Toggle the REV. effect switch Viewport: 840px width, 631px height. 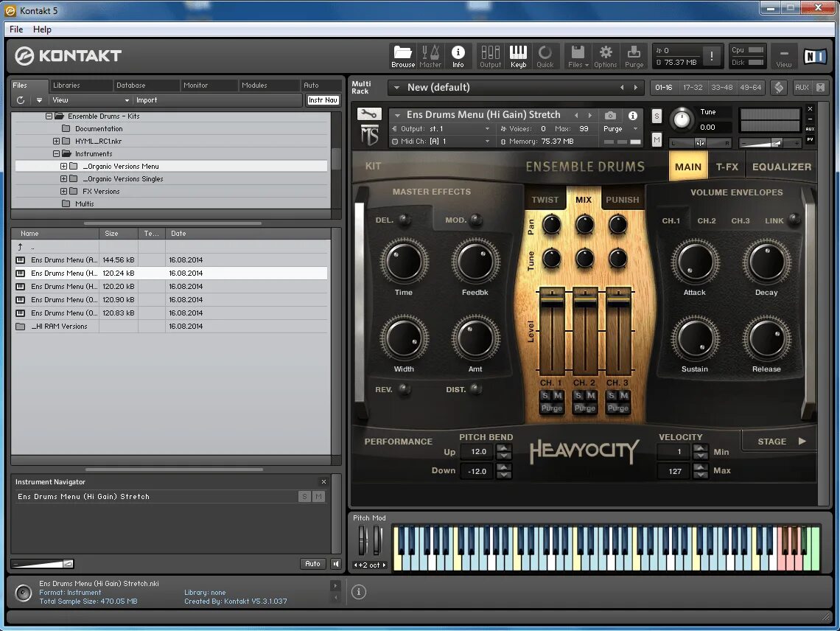pyautogui.click(x=405, y=388)
